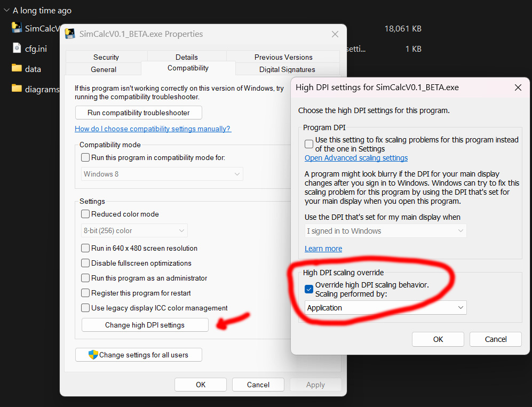The width and height of the screenshot is (532, 407).
Task: Enable Run this program in compatibility mode
Action: click(85, 157)
